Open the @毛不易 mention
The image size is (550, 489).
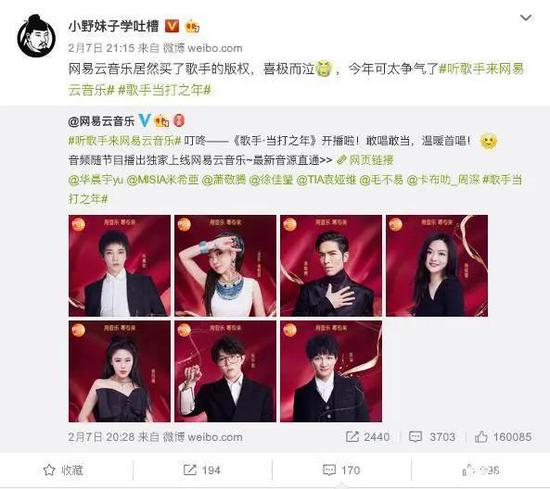pos(382,180)
